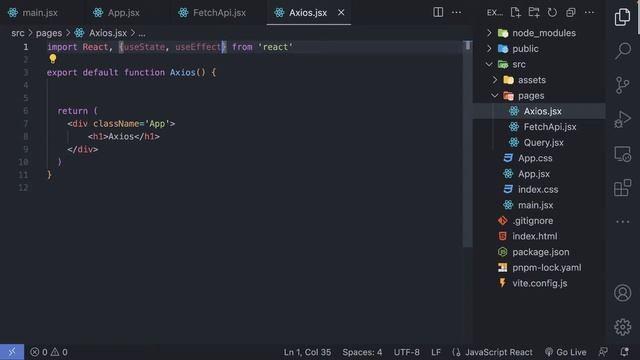Click the className='App' attribute text
Viewport: 640px width, 360px height.
point(132,124)
